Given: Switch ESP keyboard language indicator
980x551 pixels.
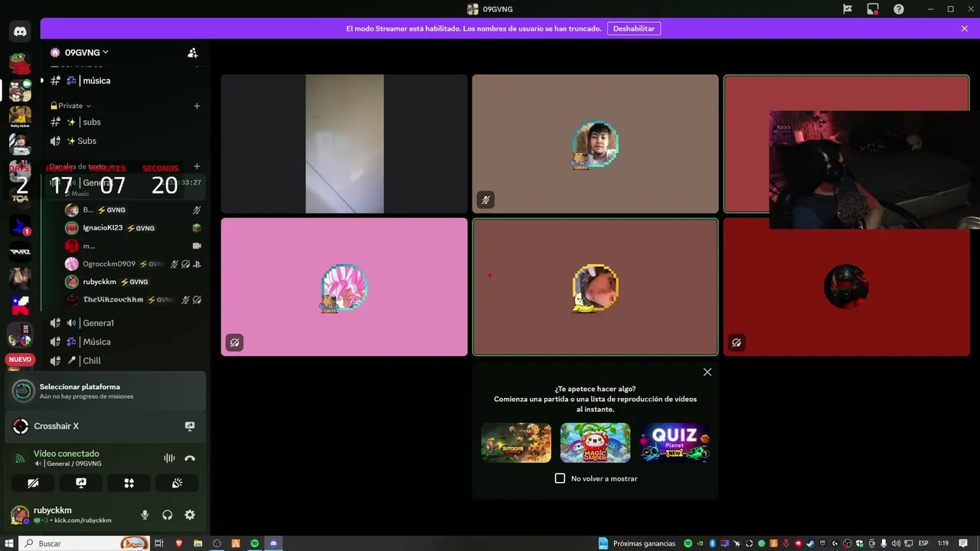Looking at the screenshot, I should point(923,543).
